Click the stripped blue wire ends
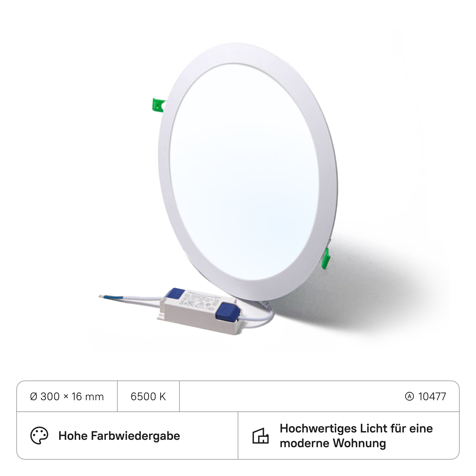The width and height of the screenshot is (476, 476). pos(110,297)
